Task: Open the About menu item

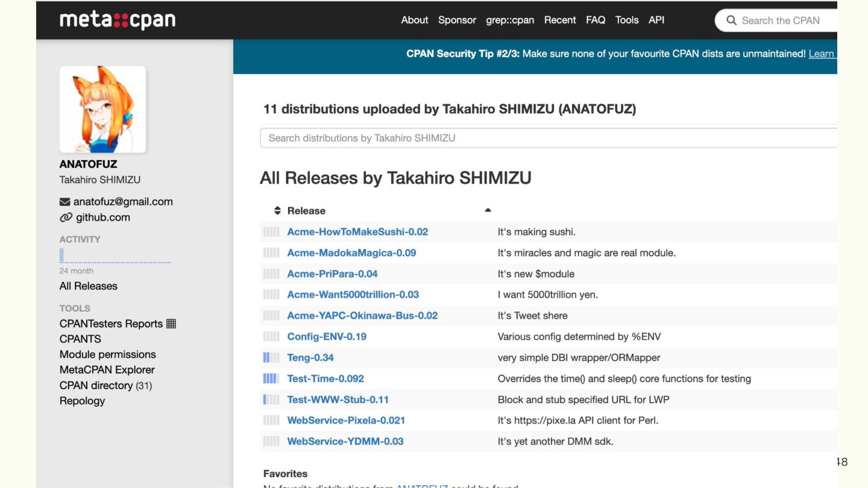Action: pyautogui.click(x=415, y=20)
